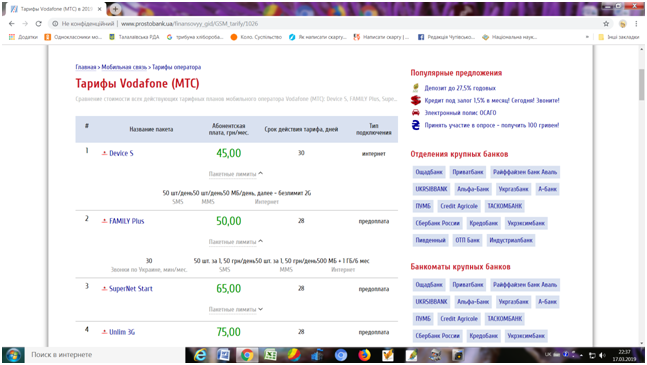Select ПриватБанк under Отделения крупных банков

coord(468,172)
